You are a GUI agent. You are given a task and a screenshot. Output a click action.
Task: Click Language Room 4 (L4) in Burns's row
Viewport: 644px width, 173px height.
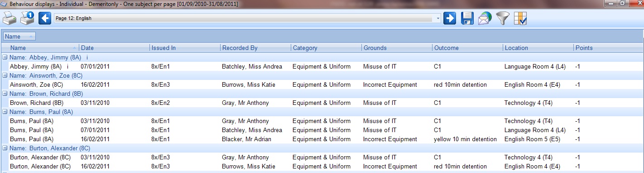(x=535, y=130)
